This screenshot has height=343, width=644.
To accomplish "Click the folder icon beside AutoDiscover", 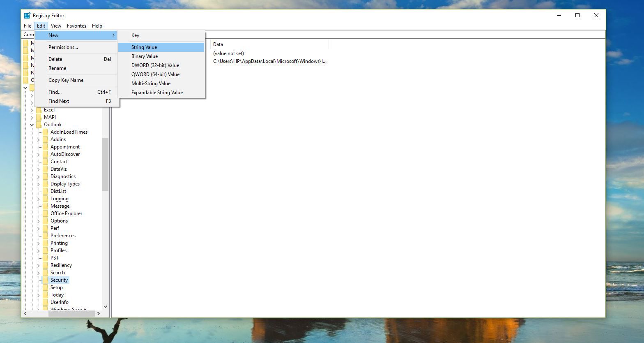I will click(45, 154).
